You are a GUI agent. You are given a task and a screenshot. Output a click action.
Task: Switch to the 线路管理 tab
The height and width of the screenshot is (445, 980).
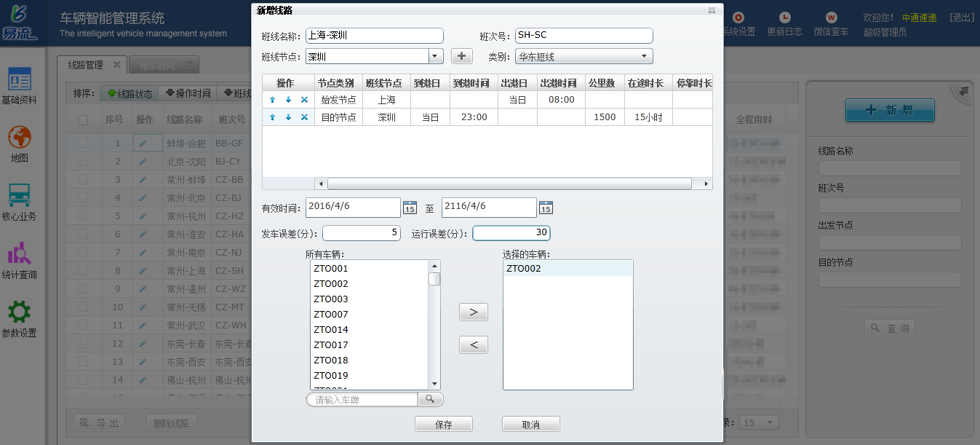click(x=85, y=65)
